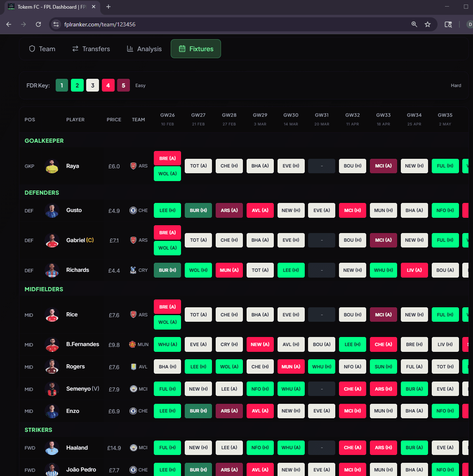Click the Chelsea badge beside Gusto

pyautogui.click(x=132, y=210)
